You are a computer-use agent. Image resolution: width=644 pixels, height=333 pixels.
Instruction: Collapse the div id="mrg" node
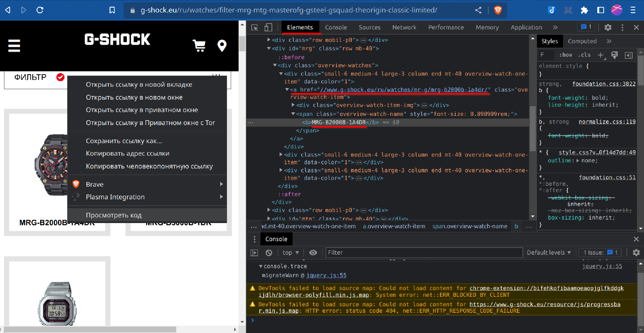click(x=269, y=48)
